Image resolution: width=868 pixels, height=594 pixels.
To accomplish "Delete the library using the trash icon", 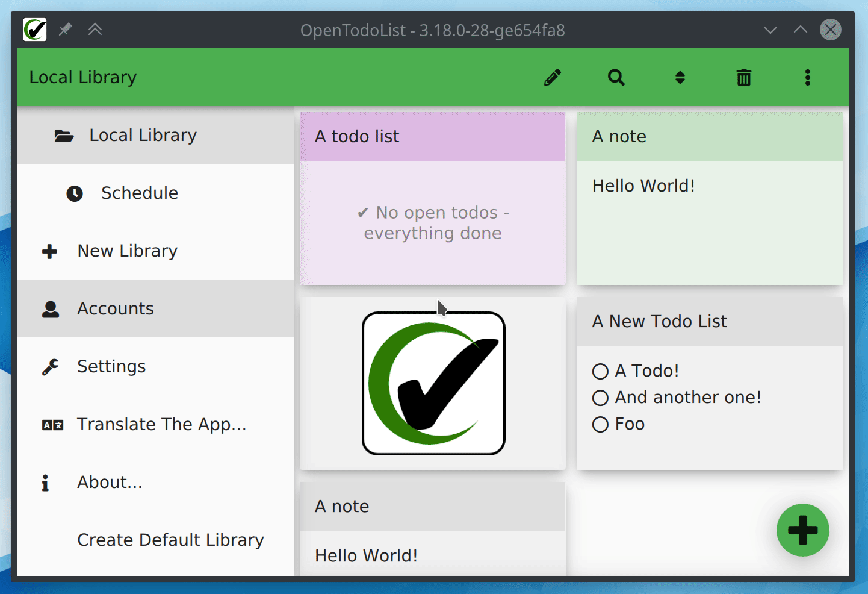I will coord(744,78).
